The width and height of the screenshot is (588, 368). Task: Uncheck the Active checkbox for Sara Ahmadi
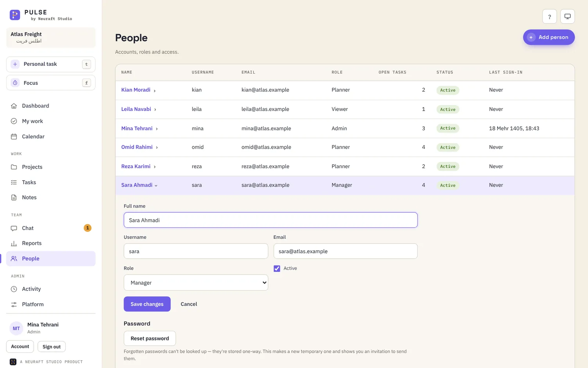pos(277,269)
